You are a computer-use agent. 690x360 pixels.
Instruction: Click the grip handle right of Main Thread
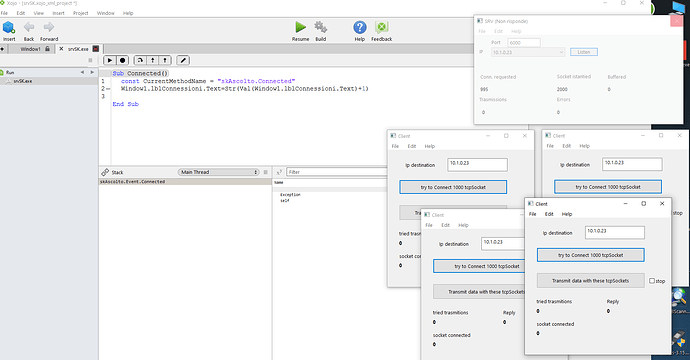pos(265,172)
